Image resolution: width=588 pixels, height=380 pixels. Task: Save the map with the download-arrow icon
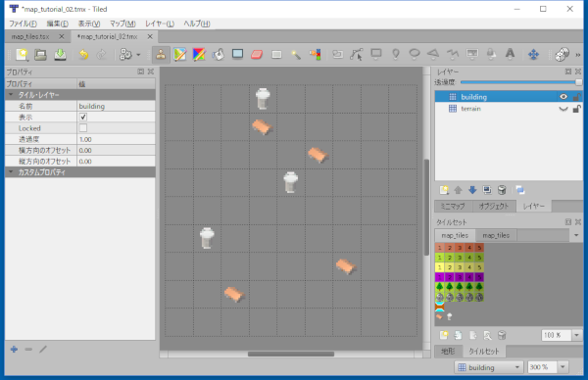pos(60,55)
